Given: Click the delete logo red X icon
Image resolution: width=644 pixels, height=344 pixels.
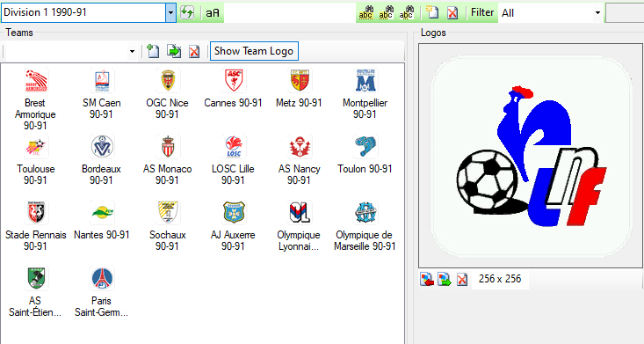Looking at the screenshot, I should pos(462,280).
